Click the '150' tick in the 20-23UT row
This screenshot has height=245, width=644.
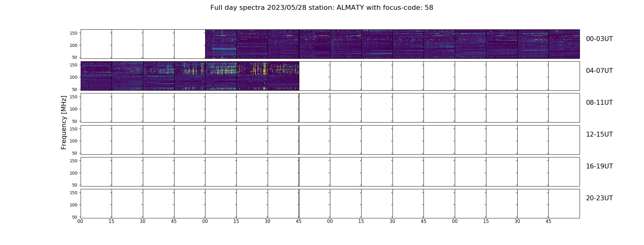point(74,193)
